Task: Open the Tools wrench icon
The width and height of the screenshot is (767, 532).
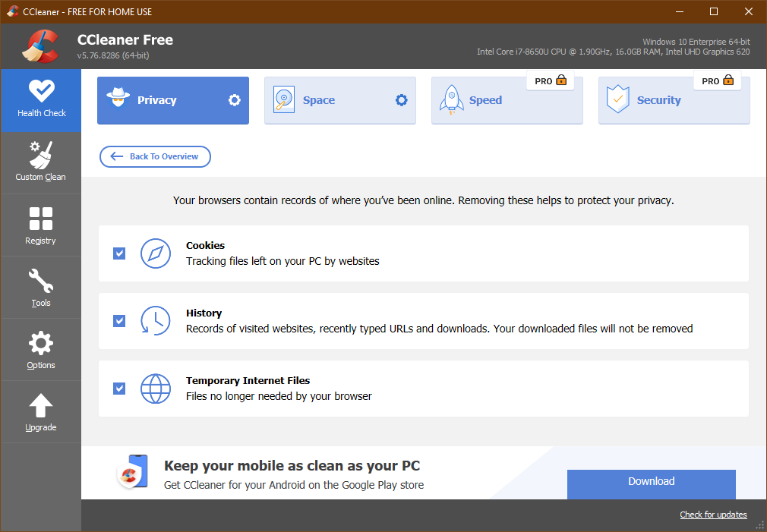Action: click(x=41, y=282)
